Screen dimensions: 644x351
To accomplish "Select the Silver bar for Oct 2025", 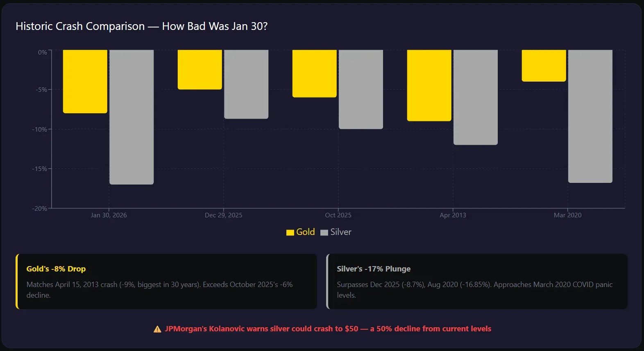I will click(361, 89).
